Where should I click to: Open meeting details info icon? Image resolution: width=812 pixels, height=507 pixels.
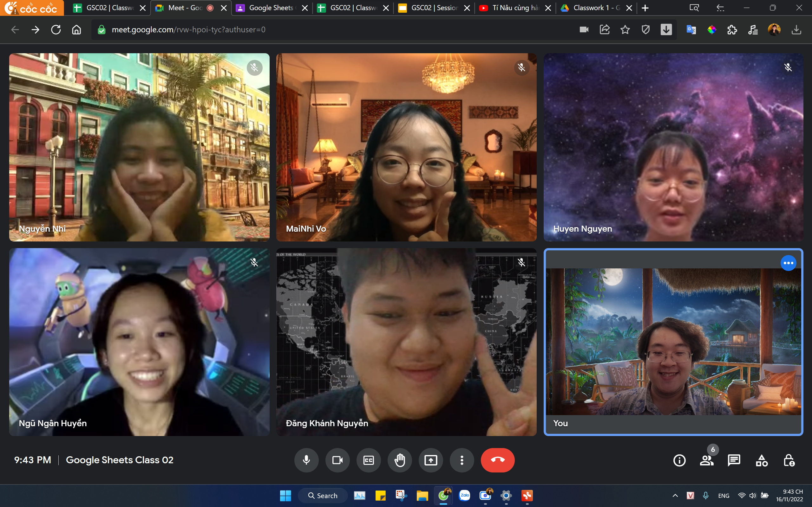tap(679, 460)
